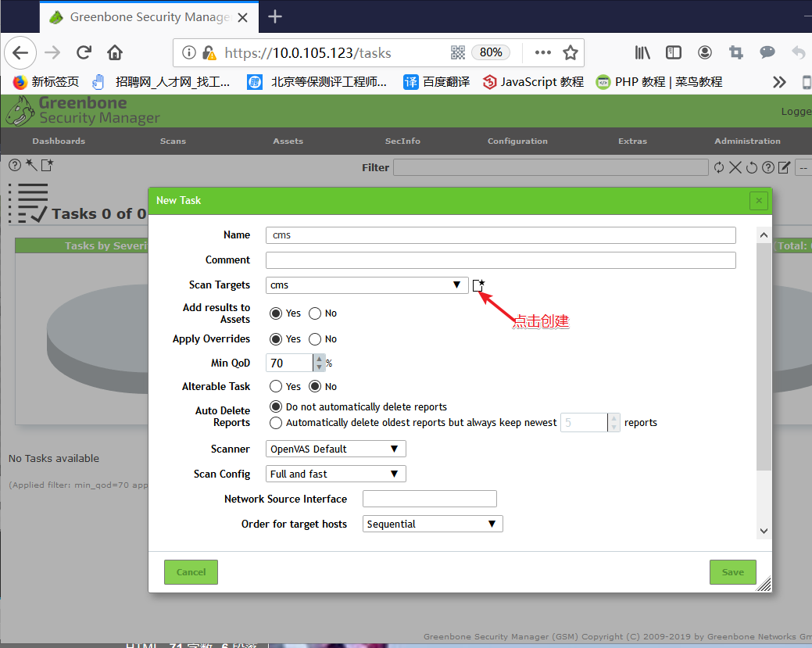This screenshot has width=812, height=648.
Task: Open a new browser tab
Action: click(x=275, y=16)
